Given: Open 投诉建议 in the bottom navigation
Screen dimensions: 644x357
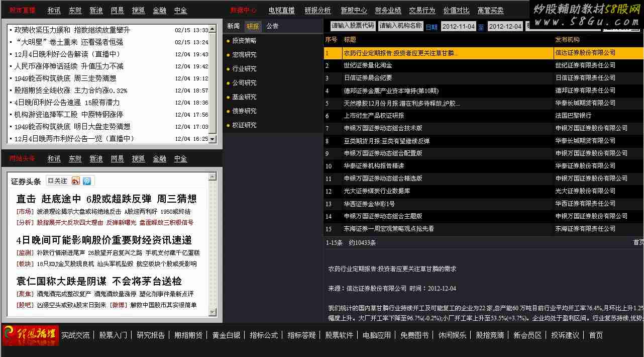Looking at the screenshot, I should pyautogui.click(x=565, y=335).
